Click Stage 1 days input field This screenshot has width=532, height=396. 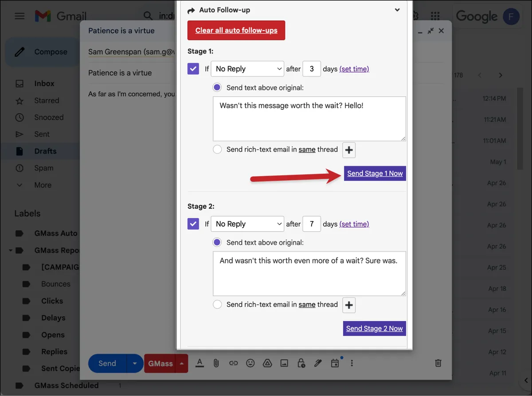312,69
